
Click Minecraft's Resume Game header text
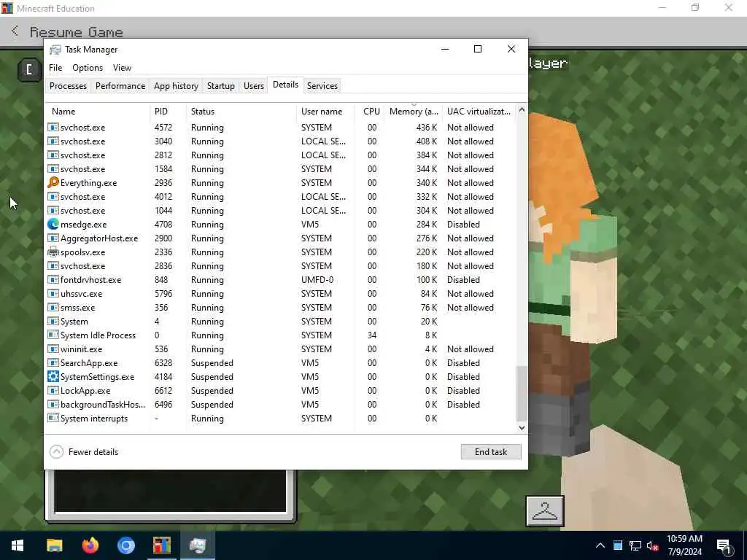coord(76,32)
